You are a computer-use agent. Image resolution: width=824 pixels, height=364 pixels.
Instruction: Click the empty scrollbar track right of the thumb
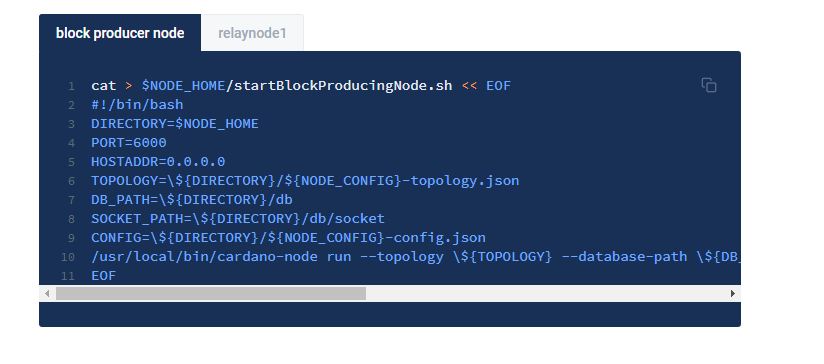click(x=545, y=294)
